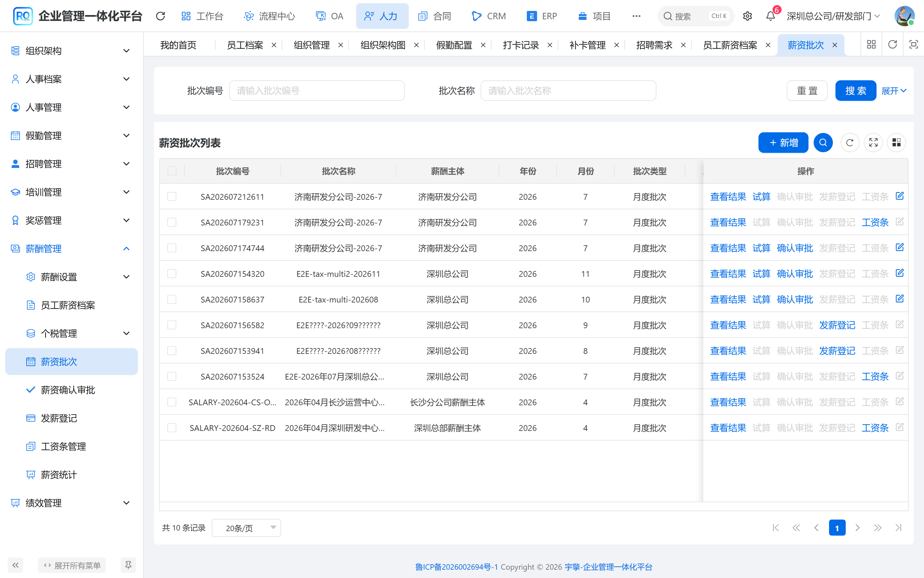Open column settings grid icon
The height and width of the screenshot is (578, 924).
click(x=896, y=143)
